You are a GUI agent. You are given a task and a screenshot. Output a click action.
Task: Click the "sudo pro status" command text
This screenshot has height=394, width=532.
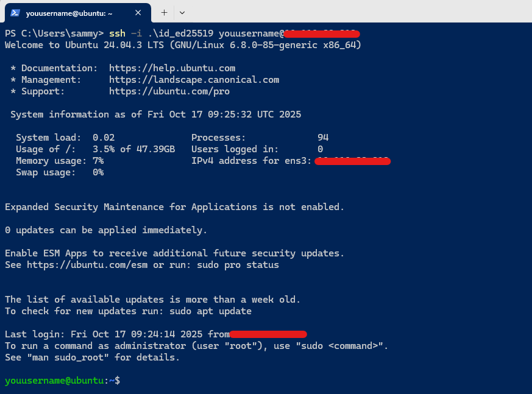click(x=241, y=265)
